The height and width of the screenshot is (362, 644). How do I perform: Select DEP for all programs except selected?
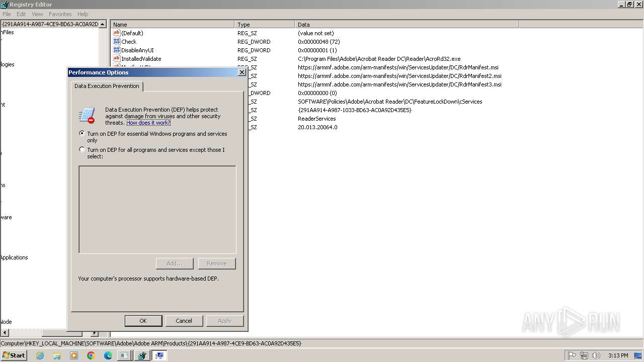click(82, 149)
